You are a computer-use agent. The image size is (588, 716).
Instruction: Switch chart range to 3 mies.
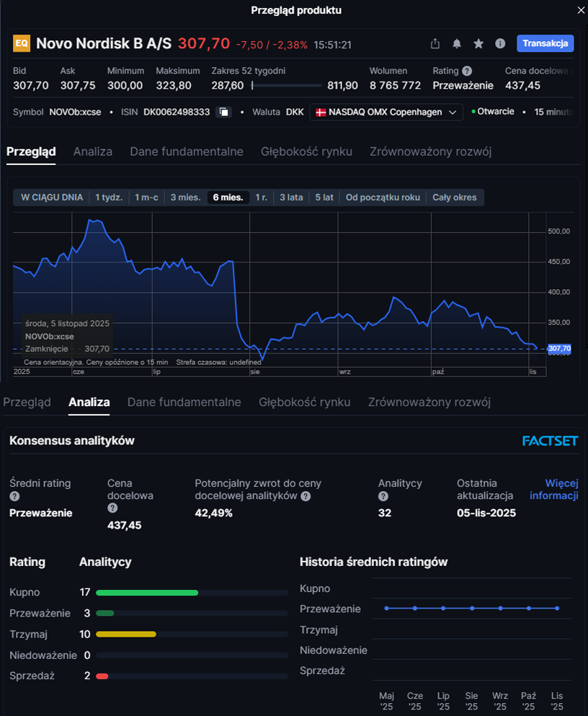tap(185, 198)
